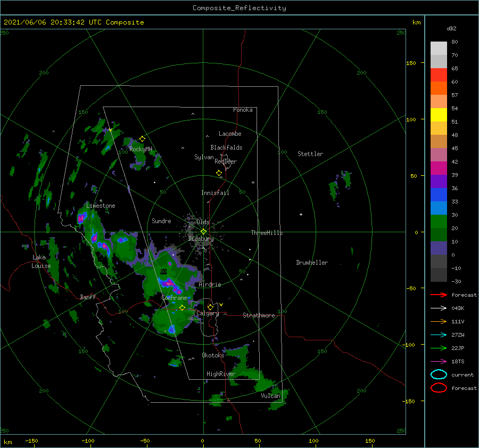This screenshot has width=479, height=448.
Task: Click the red swatch in dBZ legend
Action: [x=439, y=75]
